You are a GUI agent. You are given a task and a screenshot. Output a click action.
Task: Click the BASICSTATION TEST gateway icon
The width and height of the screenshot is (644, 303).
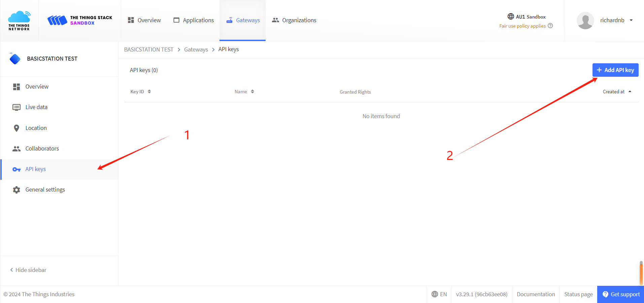[15, 59]
